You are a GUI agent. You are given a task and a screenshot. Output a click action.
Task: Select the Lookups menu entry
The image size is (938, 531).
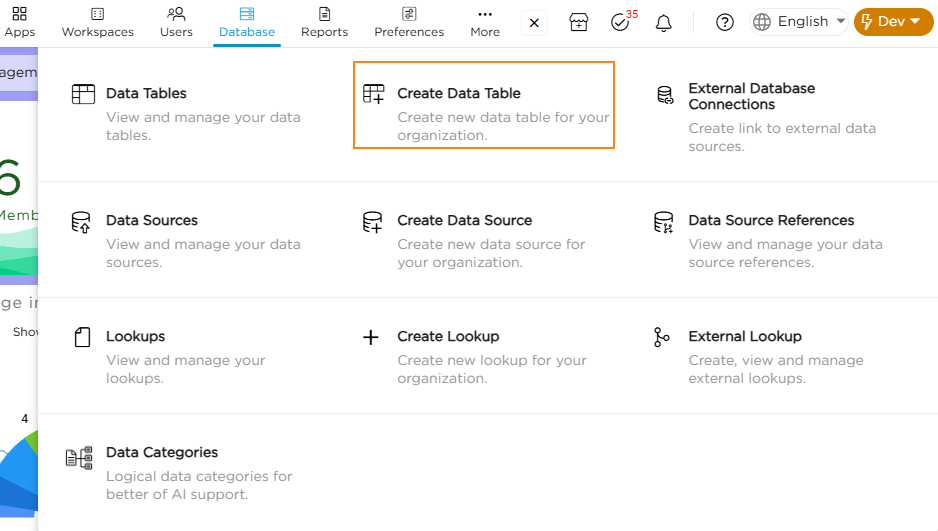(135, 337)
